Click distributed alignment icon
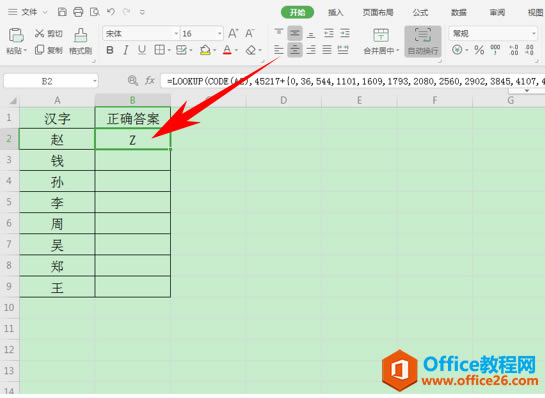 pyautogui.click(x=343, y=50)
